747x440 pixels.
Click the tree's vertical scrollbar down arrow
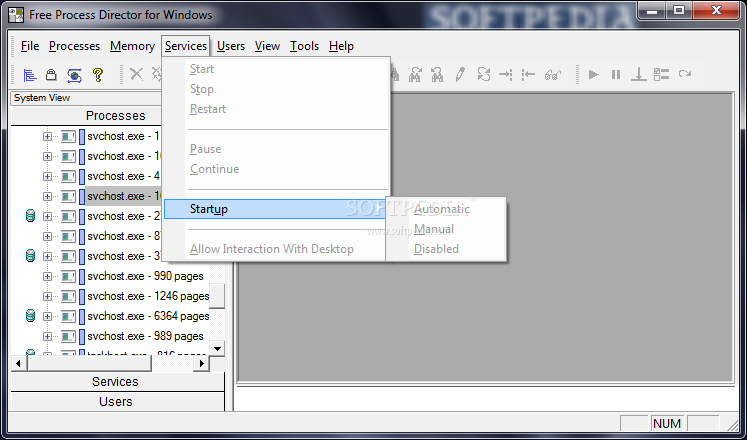click(217, 349)
